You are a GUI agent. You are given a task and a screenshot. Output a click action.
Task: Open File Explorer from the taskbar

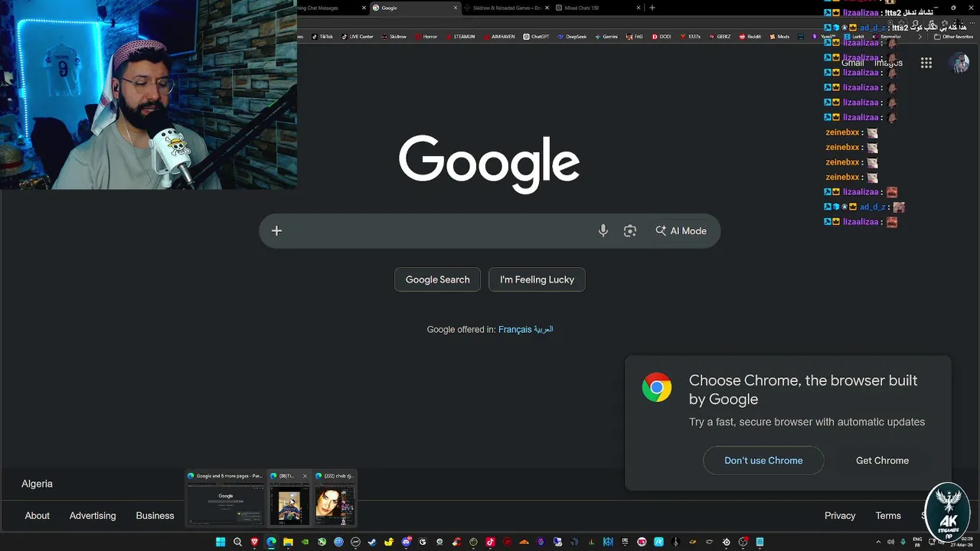288,542
